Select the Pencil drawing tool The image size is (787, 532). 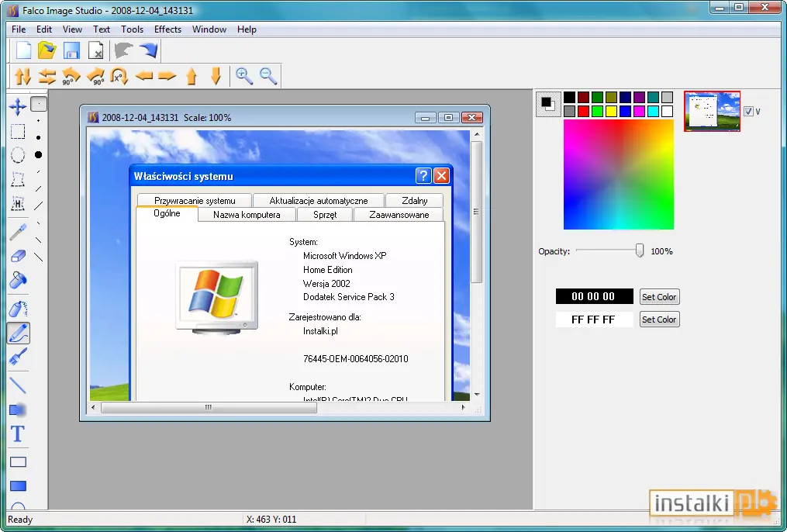18,333
